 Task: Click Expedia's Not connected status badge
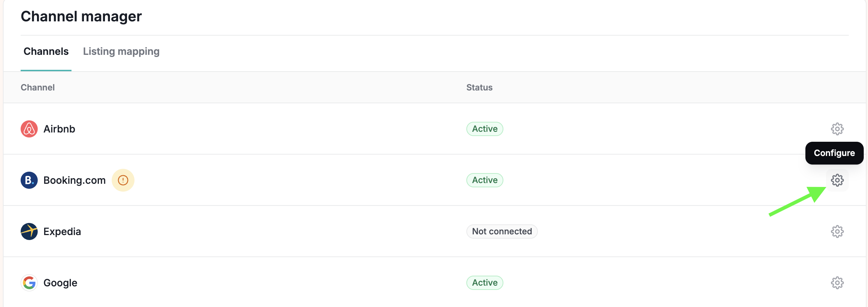coord(502,231)
